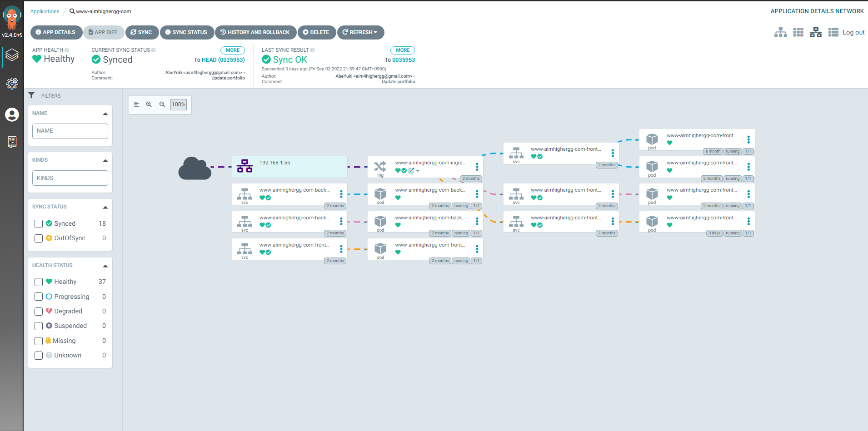Tick the Degraded health checkbox
This screenshot has width=868, height=431.
[x=39, y=312]
